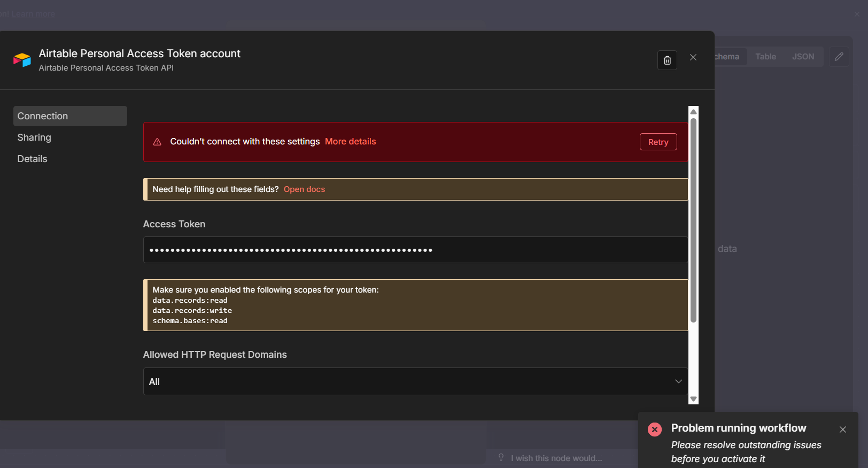Dismiss the Problem running workflow toast
The height and width of the screenshot is (468, 868).
tap(843, 429)
